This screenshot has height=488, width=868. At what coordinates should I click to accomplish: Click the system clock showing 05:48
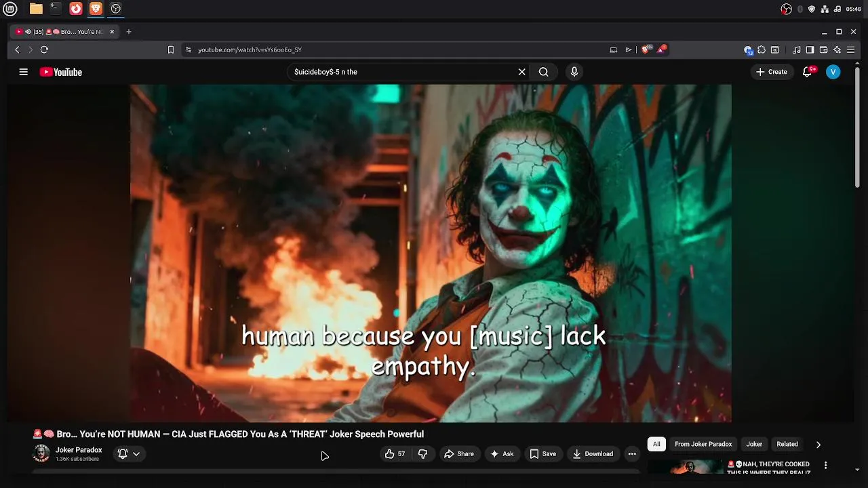click(854, 9)
